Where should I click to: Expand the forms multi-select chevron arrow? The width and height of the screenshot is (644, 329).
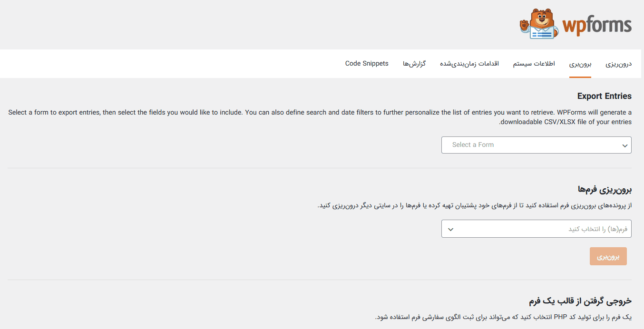click(x=451, y=230)
